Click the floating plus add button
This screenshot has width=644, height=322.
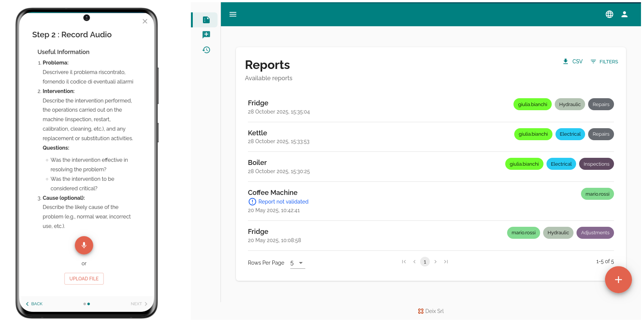tap(618, 280)
